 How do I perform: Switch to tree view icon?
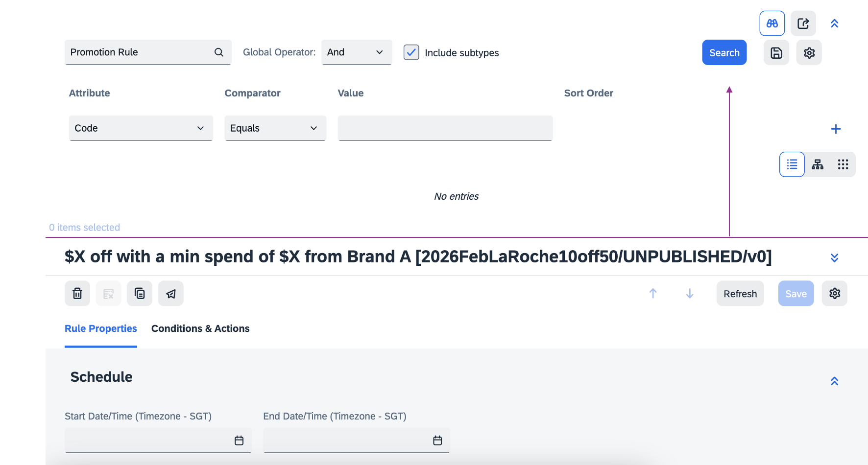(818, 164)
